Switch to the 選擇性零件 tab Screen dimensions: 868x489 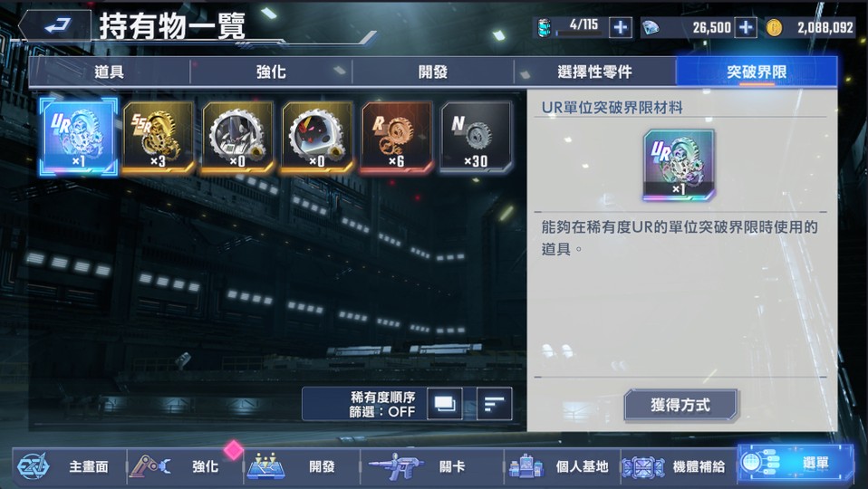[594, 72]
